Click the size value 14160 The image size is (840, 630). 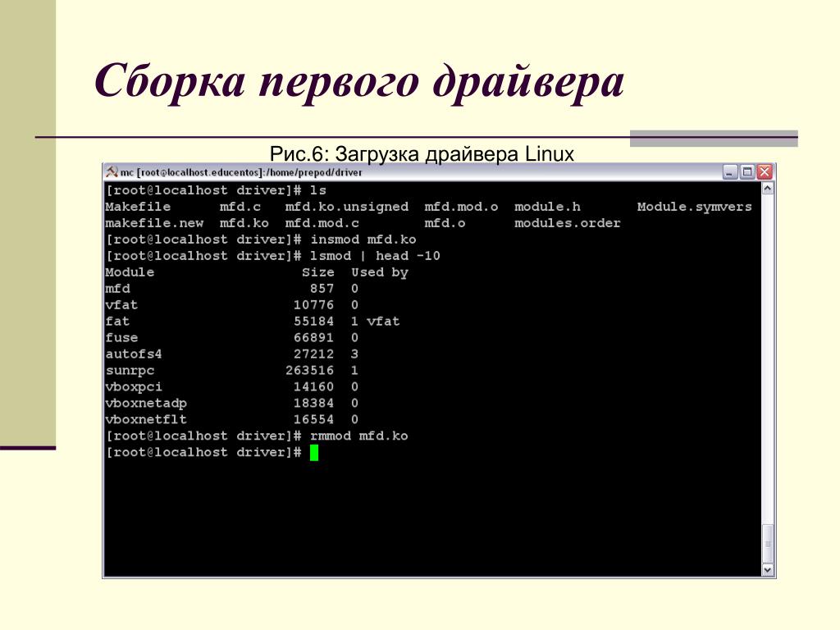click(x=314, y=387)
